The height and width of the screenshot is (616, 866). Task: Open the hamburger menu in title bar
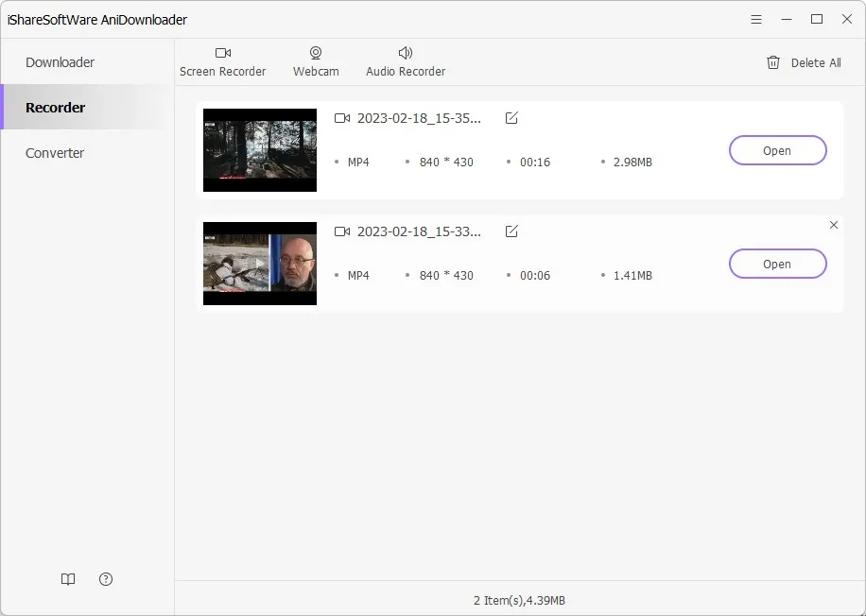pyautogui.click(x=756, y=19)
